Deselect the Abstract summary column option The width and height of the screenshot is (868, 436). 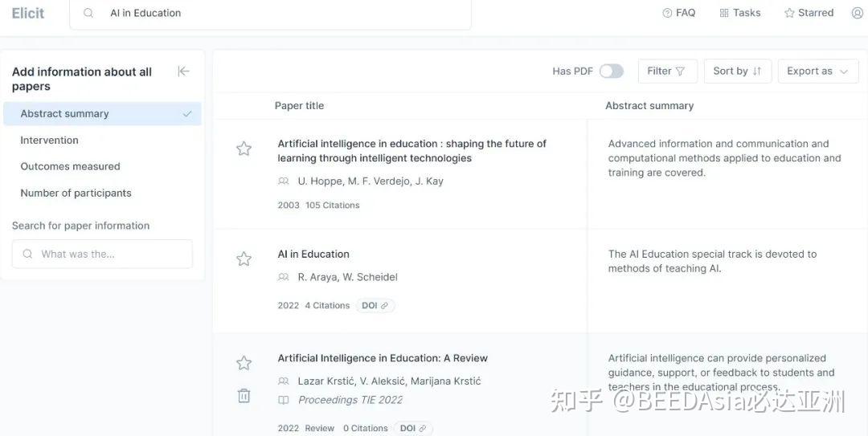tap(102, 114)
